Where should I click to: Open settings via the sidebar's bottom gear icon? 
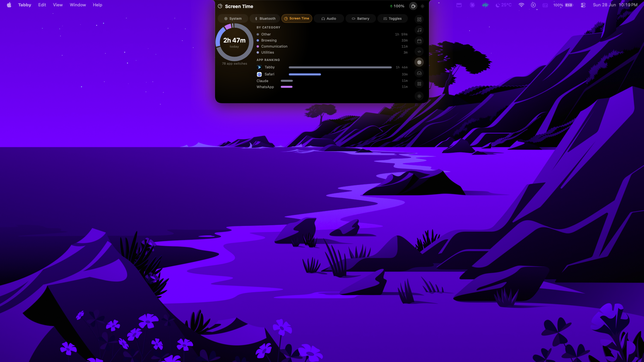419,96
